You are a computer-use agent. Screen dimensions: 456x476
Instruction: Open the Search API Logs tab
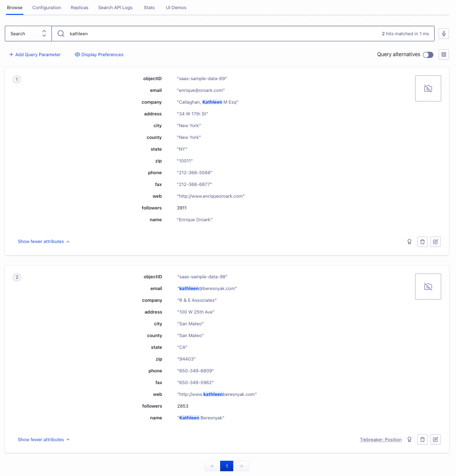[x=115, y=7]
